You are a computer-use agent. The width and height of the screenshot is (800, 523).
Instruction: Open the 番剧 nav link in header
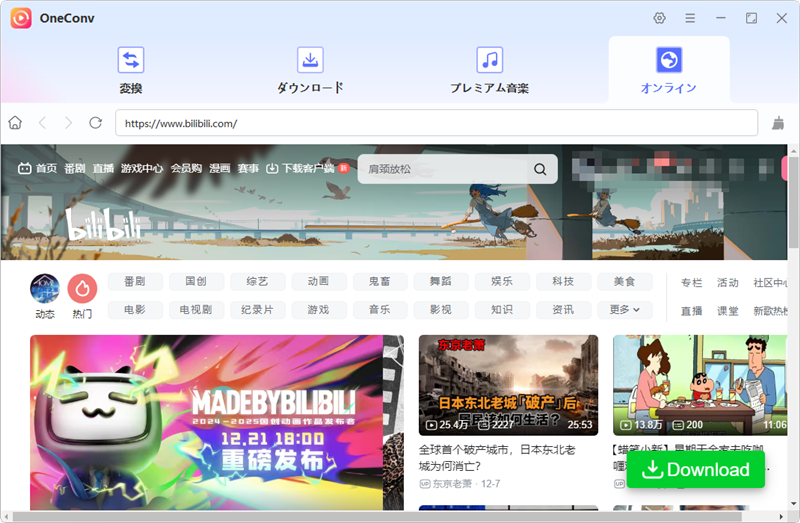[74, 168]
